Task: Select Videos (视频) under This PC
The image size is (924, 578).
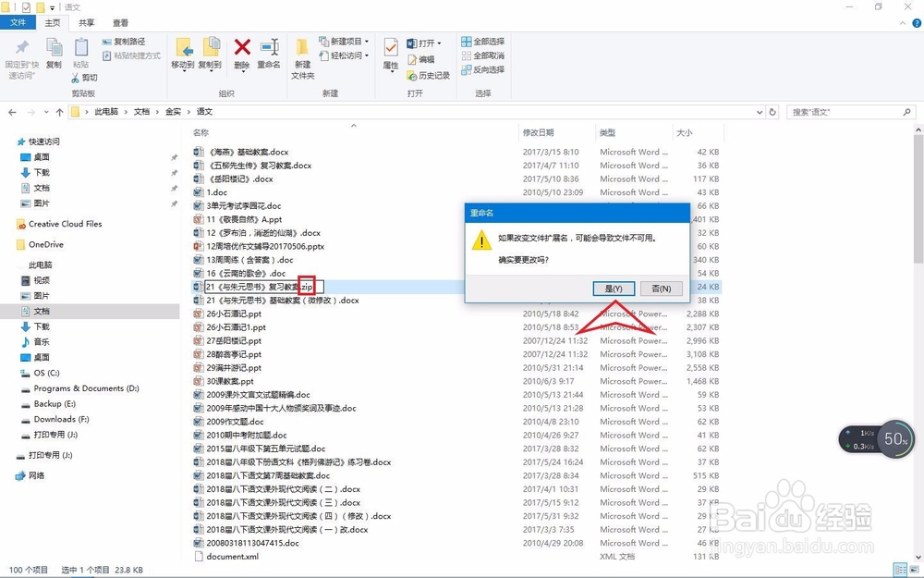Action: (x=35, y=280)
